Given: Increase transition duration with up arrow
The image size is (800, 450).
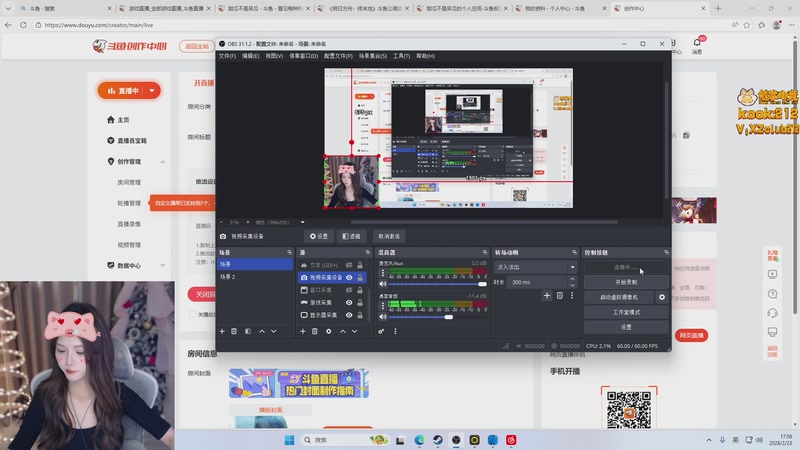Looking at the screenshot, I should click(x=572, y=279).
